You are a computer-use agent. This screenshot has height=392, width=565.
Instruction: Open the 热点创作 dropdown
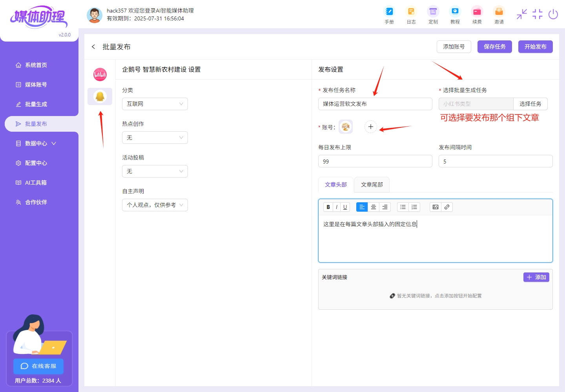coord(155,138)
